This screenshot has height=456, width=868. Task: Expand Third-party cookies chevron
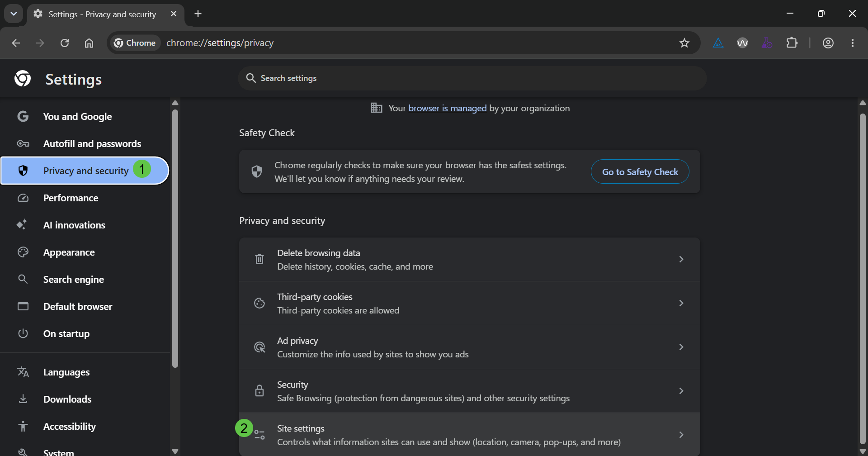click(681, 303)
